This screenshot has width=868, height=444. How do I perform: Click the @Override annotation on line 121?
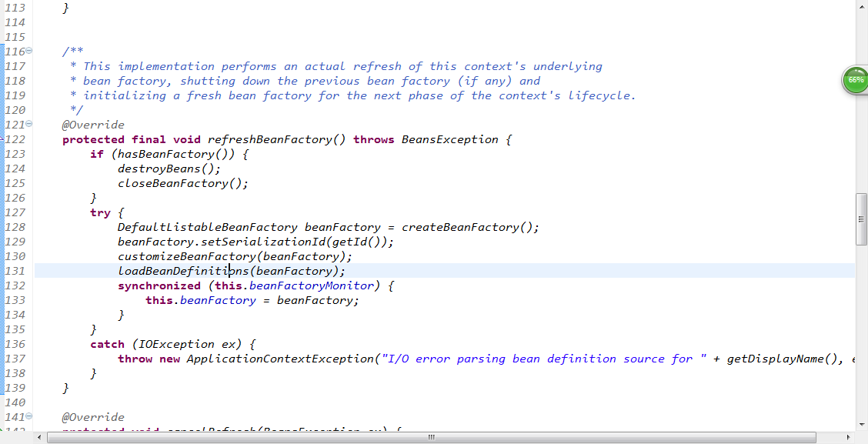[x=93, y=125]
